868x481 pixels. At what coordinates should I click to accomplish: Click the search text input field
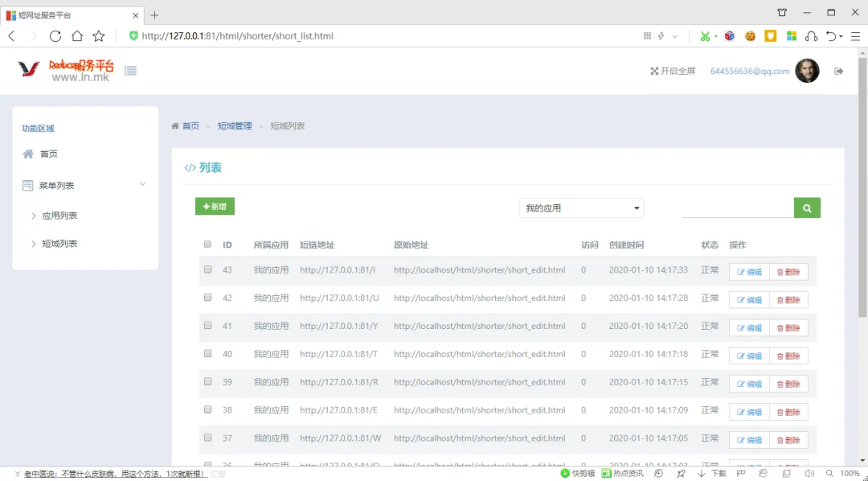tap(737, 208)
